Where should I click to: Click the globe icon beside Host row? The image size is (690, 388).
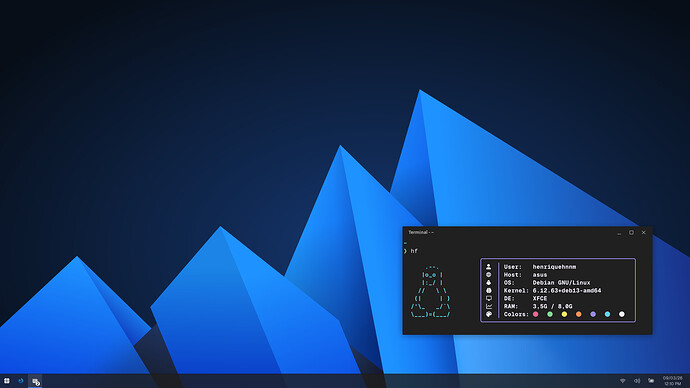coord(488,275)
